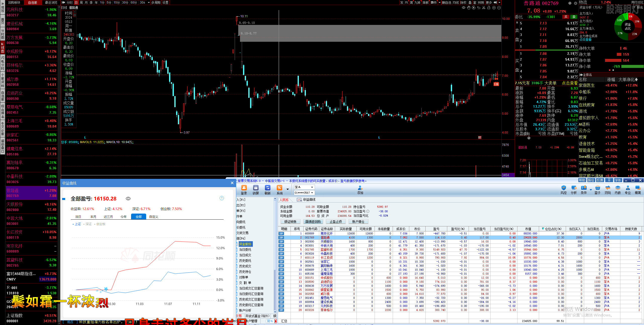Image resolution: width=644 pixels, height=325 pixels.
Task: Toggle 除权 ex-rights adjustment
Action: 463,3
